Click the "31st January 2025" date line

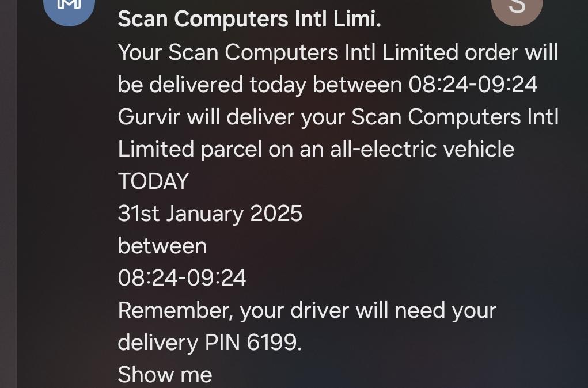(210, 214)
